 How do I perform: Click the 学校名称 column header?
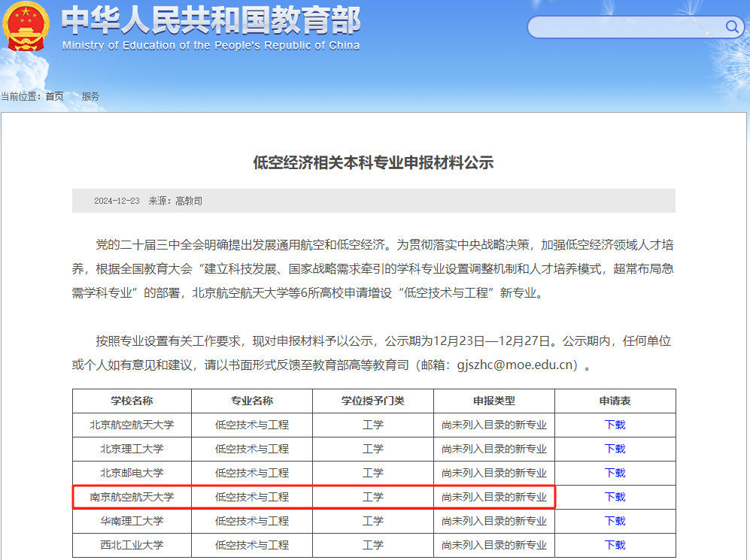[132, 401]
